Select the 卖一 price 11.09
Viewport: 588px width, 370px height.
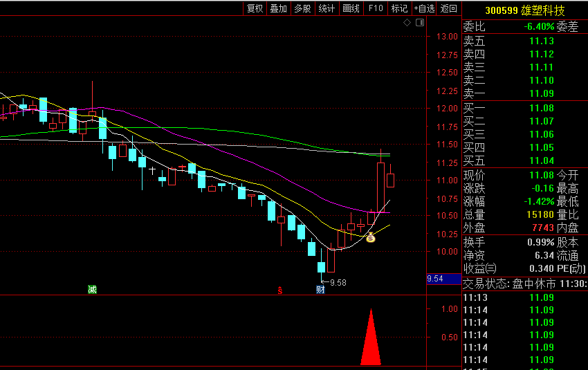coord(542,93)
